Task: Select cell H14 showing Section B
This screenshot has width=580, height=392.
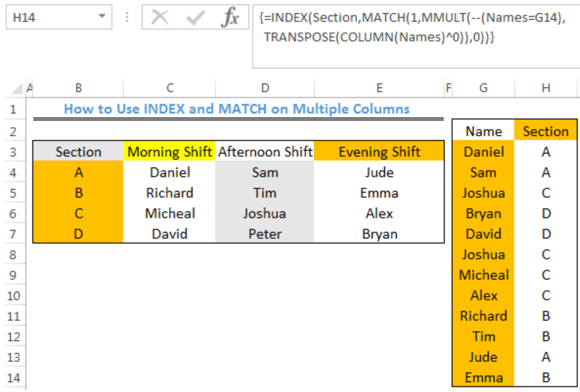Action: tap(545, 377)
